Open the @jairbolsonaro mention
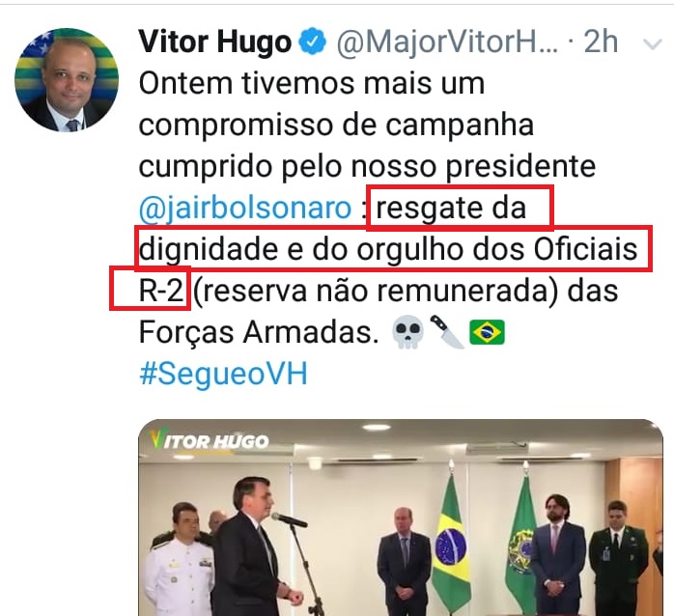This screenshot has height=616, width=674. pos(245,208)
